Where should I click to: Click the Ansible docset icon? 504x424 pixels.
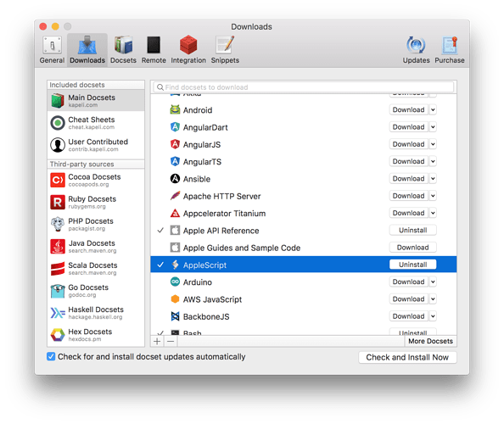(175, 179)
